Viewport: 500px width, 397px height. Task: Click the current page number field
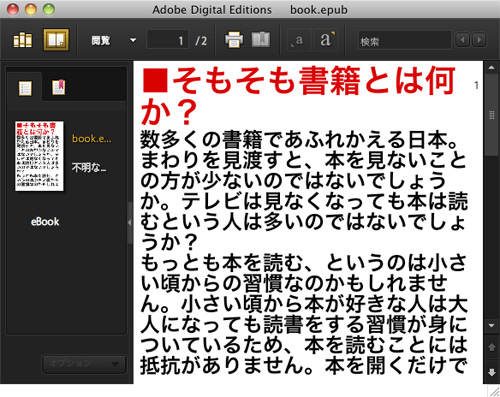pyautogui.click(x=168, y=40)
